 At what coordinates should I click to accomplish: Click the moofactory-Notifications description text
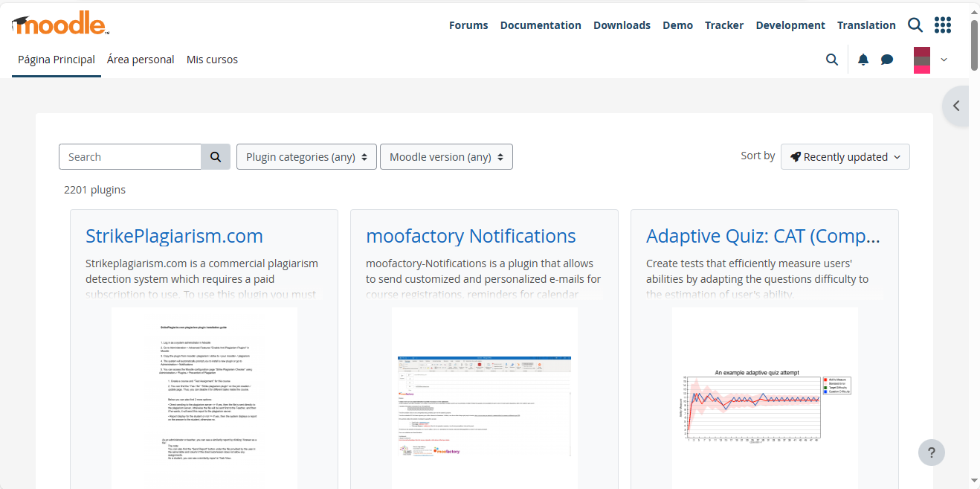tap(483, 279)
